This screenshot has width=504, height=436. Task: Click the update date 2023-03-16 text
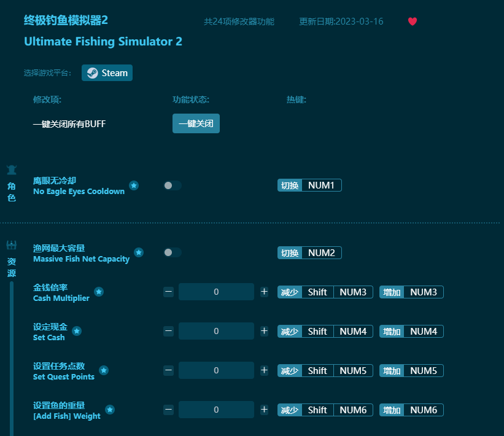tap(341, 21)
